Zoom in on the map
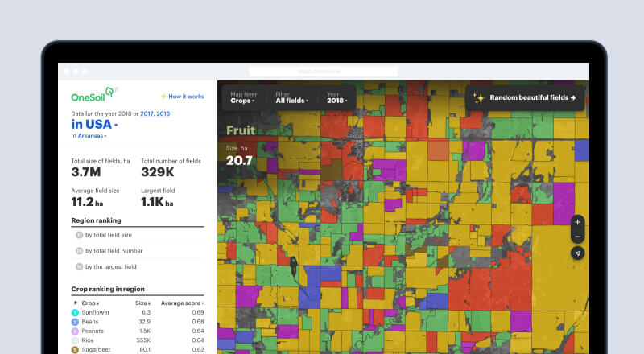Viewport: 644px width, 354px height. [577, 222]
